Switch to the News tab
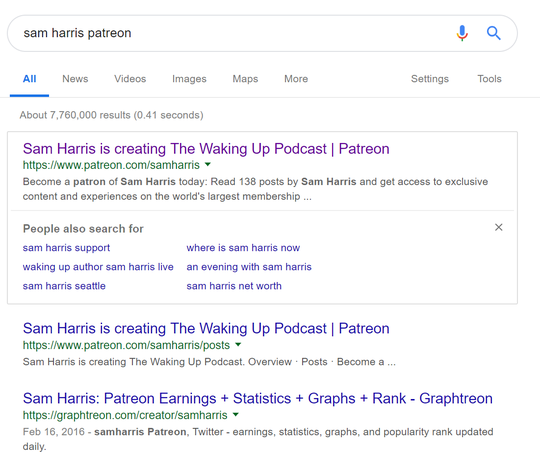The height and width of the screenshot is (470, 540). click(x=75, y=79)
